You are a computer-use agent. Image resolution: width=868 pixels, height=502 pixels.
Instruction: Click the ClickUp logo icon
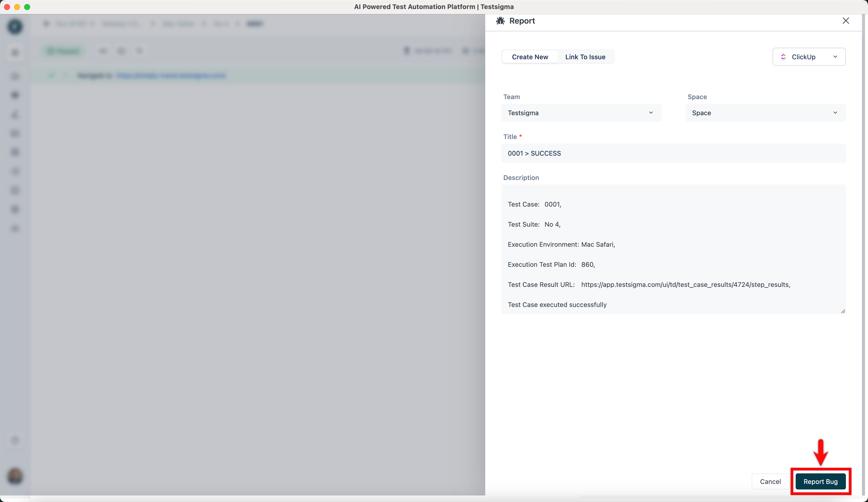(783, 57)
